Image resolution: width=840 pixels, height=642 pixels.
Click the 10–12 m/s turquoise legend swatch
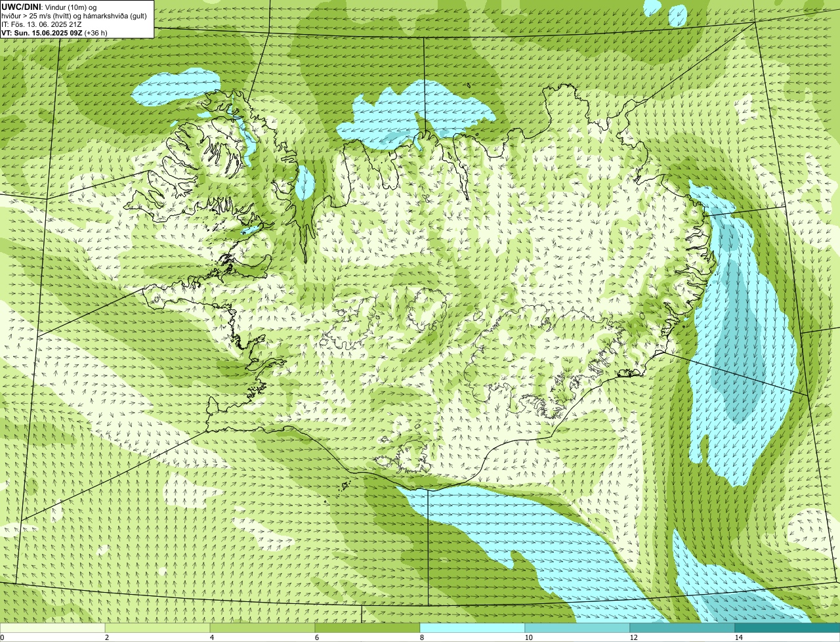(x=577, y=628)
